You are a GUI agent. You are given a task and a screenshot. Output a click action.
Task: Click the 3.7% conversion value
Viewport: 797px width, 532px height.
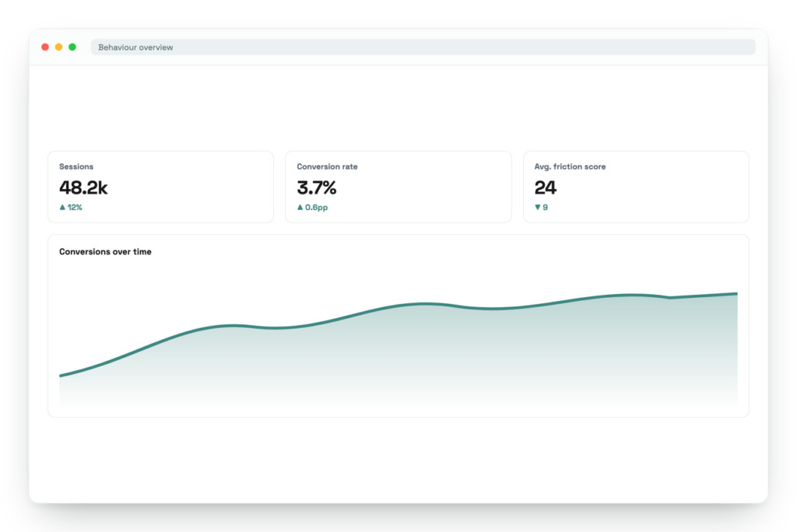pyautogui.click(x=317, y=188)
